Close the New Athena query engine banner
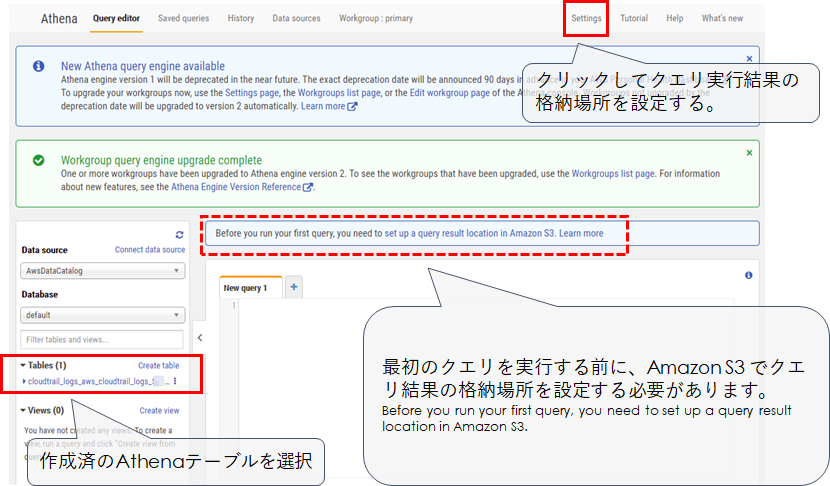Viewport: 830px width, 486px height. point(749,59)
